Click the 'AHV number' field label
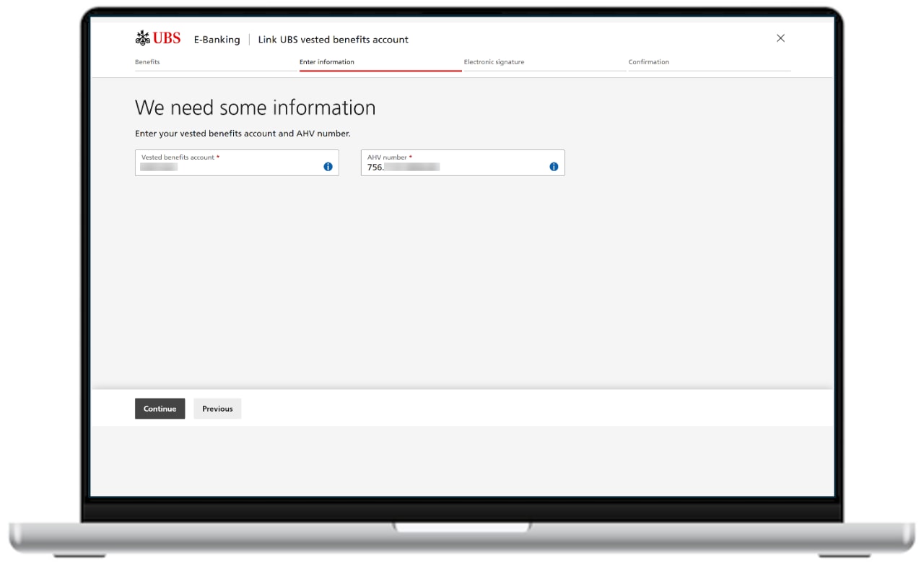Screen dimensions: 924x566 387,157
